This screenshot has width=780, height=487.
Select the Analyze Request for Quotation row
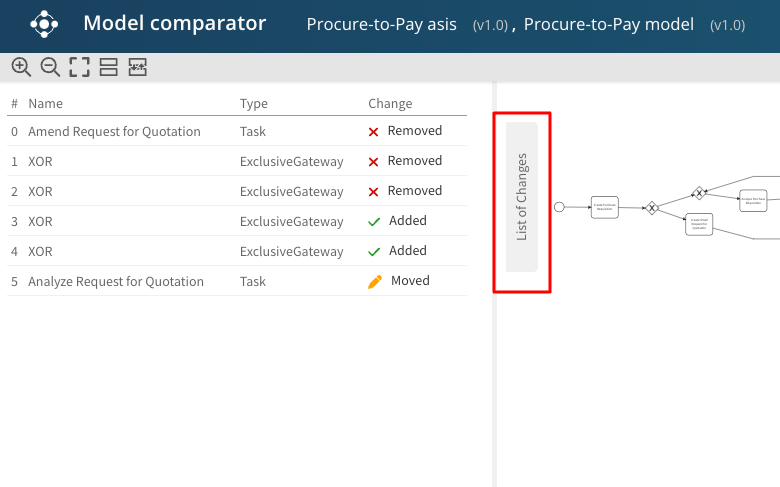(x=116, y=281)
